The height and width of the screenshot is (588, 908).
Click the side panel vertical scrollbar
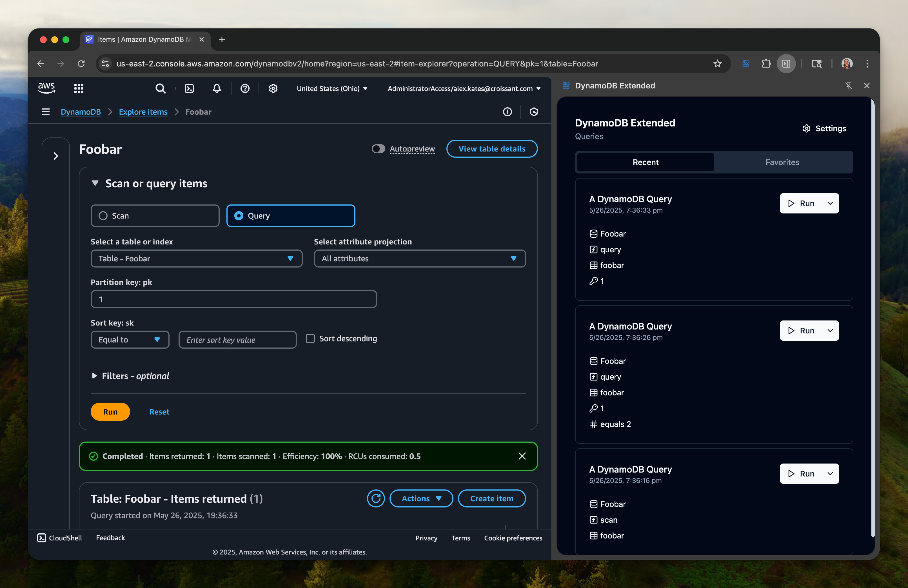[873, 318]
